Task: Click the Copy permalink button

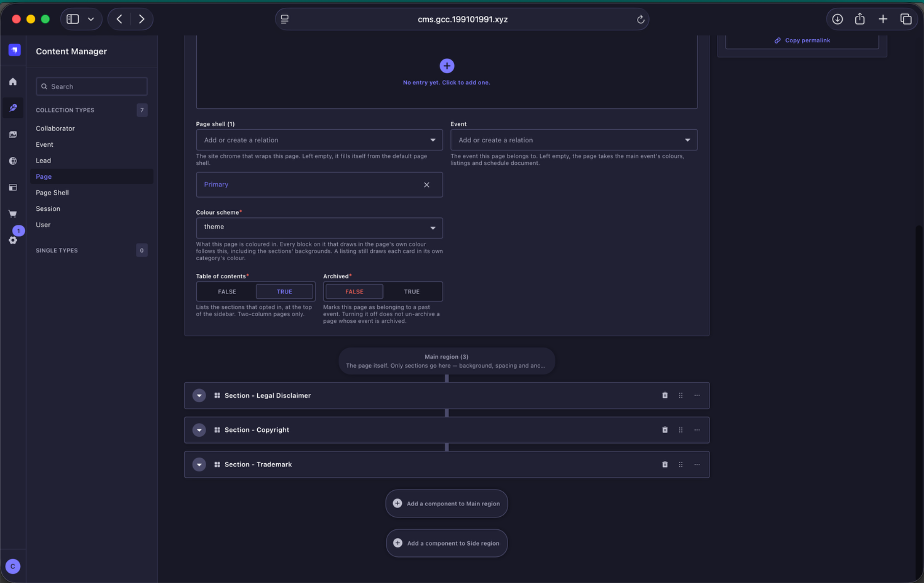Action: [802, 41]
